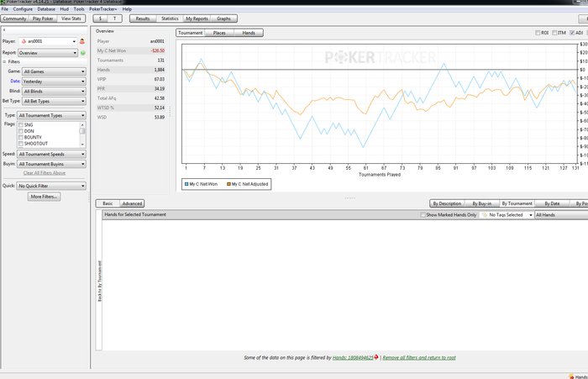Click the red icon after Hands filter link

pyautogui.click(x=376, y=357)
